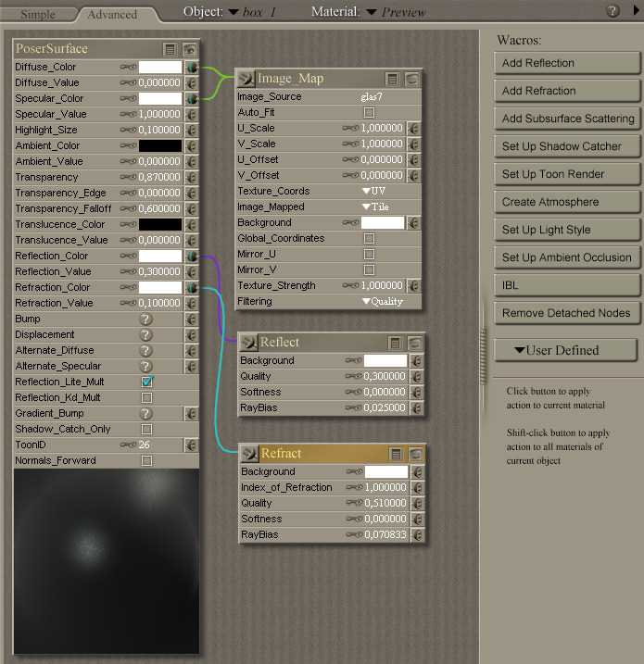Switch to the Simple tab
The image size is (644, 664).
click(x=38, y=15)
